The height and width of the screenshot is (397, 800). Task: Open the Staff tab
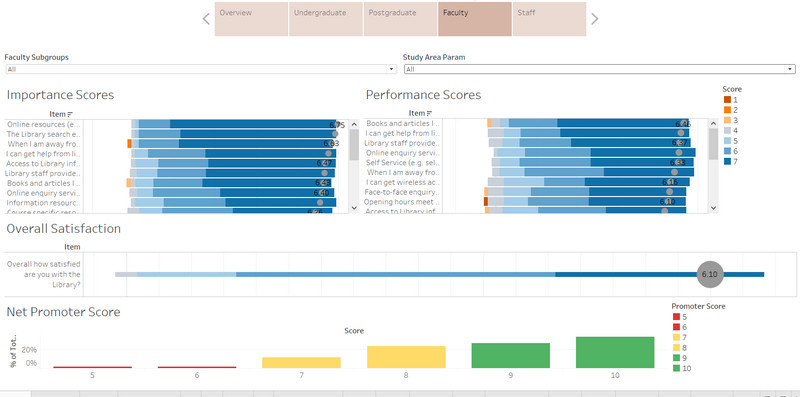[549, 19]
